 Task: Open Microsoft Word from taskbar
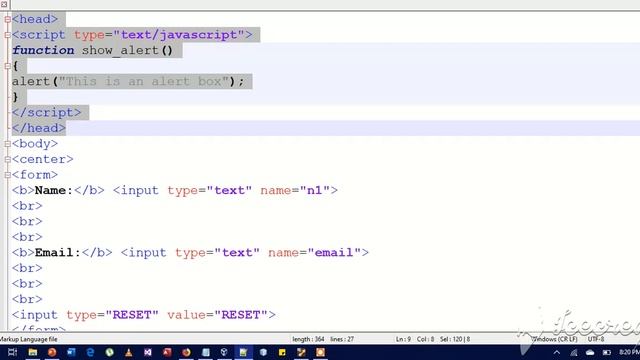pos(71,352)
